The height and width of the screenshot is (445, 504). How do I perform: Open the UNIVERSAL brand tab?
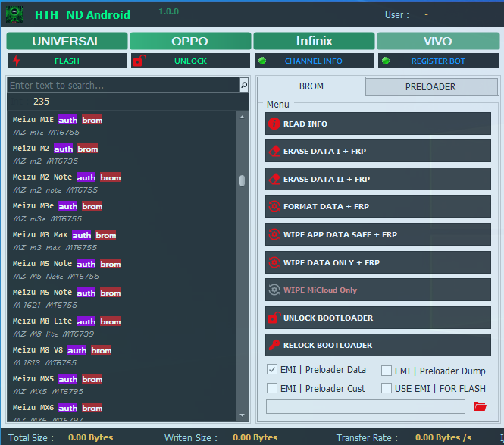tap(67, 41)
